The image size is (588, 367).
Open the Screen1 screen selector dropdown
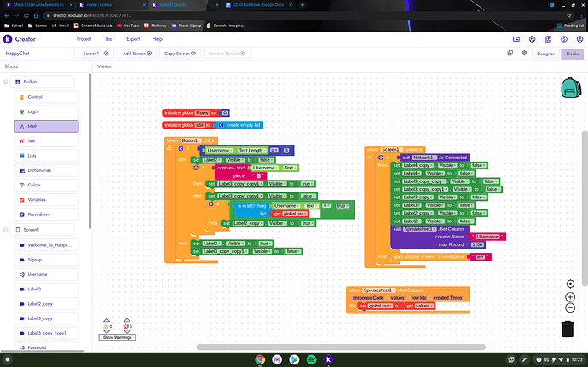(95, 54)
